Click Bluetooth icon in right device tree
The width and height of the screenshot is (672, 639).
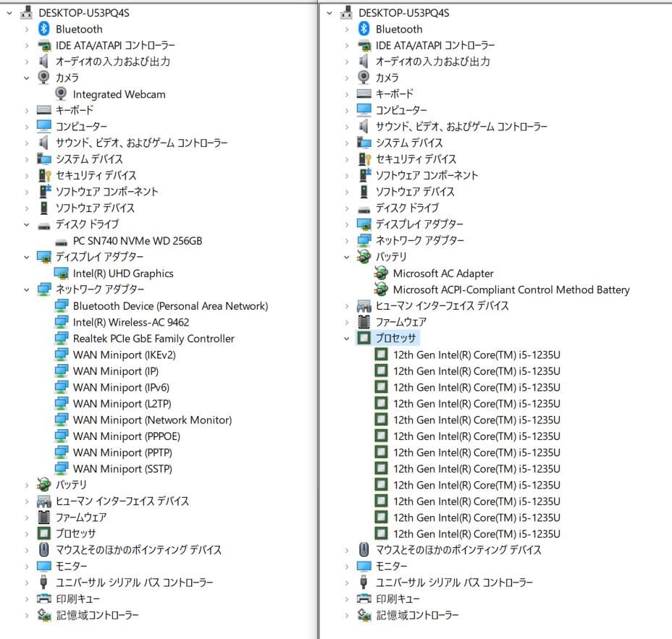(x=364, y=29)
